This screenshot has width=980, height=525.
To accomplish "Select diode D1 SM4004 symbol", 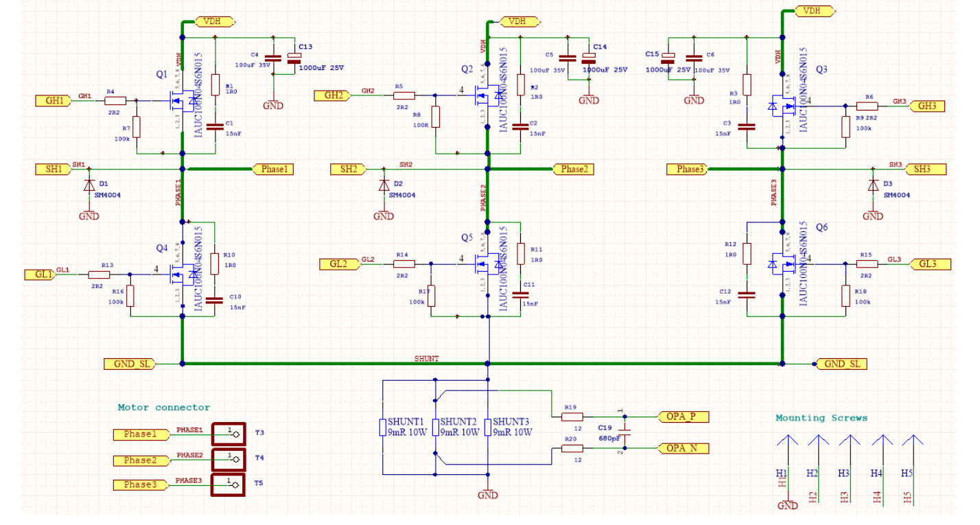I will pyautogui.click(x=89, y=185).
